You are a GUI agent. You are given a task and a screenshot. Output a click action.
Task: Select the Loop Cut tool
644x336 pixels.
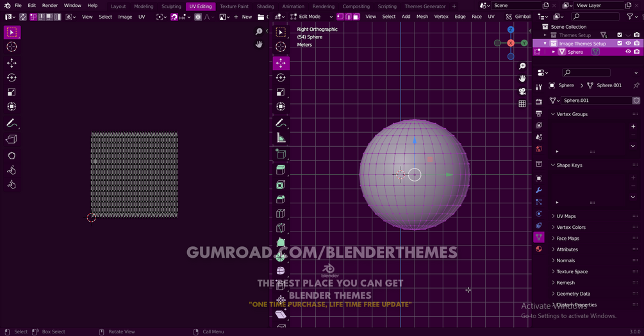pos(281,214)
